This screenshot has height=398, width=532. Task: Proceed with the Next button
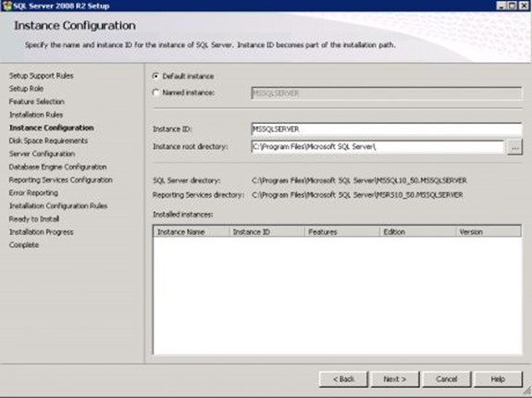[x=395, y=379]
